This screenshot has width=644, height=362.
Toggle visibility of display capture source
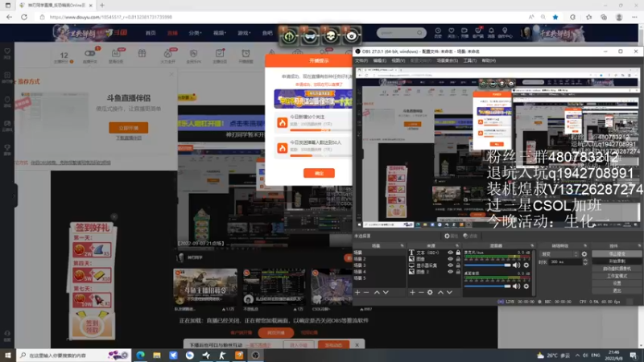coord(450,265)
